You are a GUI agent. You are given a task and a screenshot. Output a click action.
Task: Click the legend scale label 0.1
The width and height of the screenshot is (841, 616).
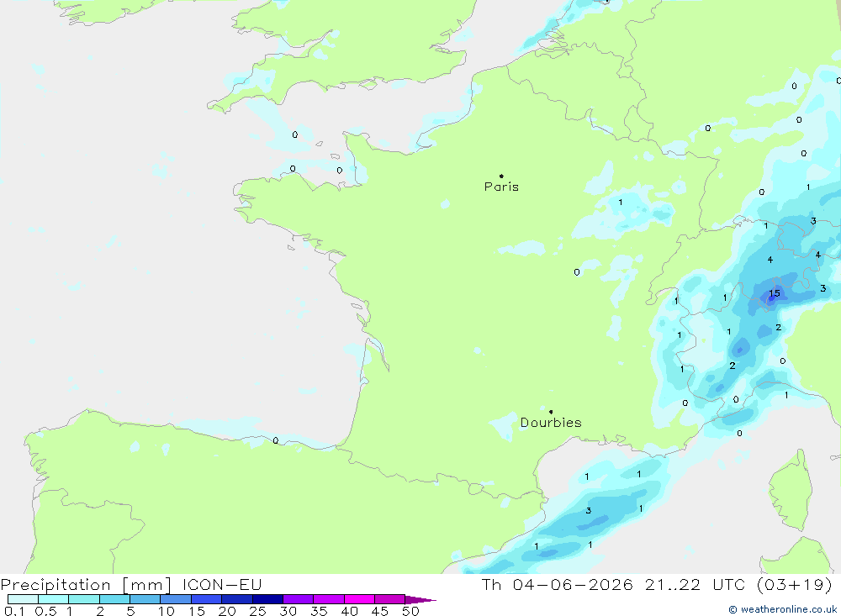(x=14, y=611)
